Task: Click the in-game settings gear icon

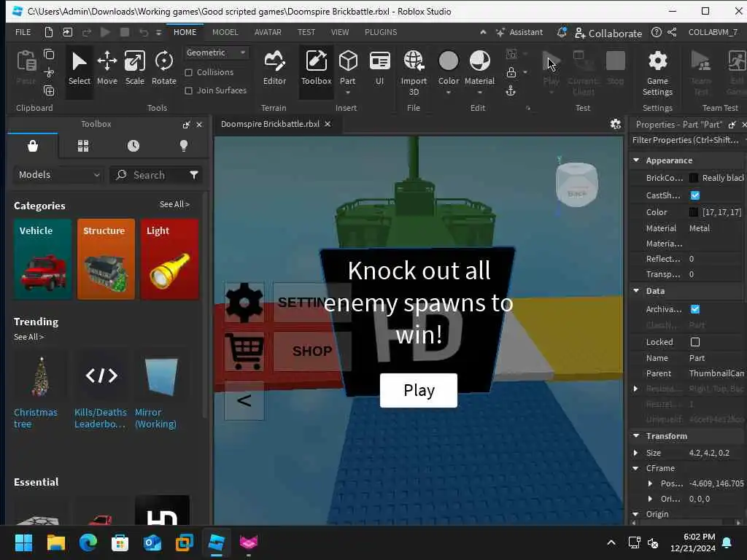Action: pos(244,303)
